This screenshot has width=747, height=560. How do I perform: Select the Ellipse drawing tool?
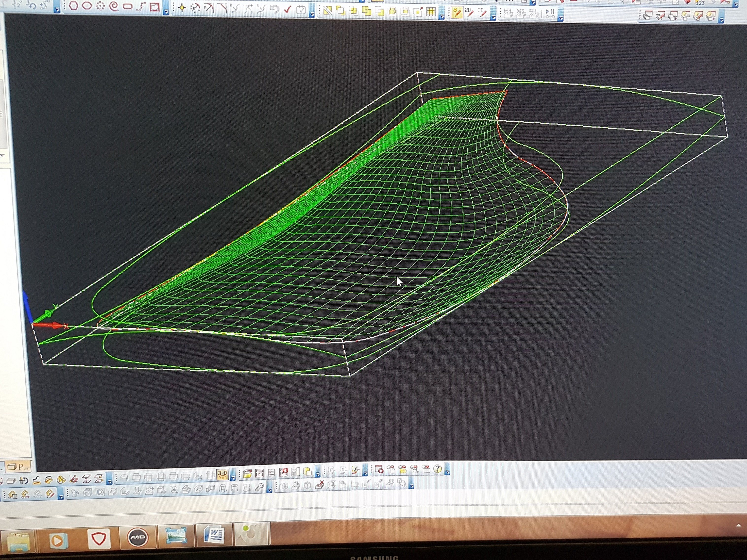pos(87,6)
